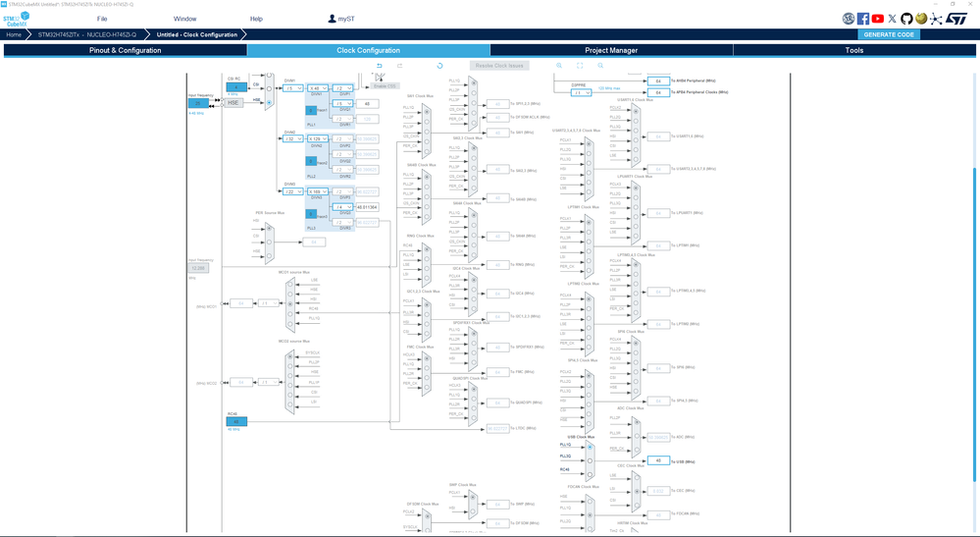
Task: Open the DIVM3 /22 dropdown
Action: coord(292,191)
